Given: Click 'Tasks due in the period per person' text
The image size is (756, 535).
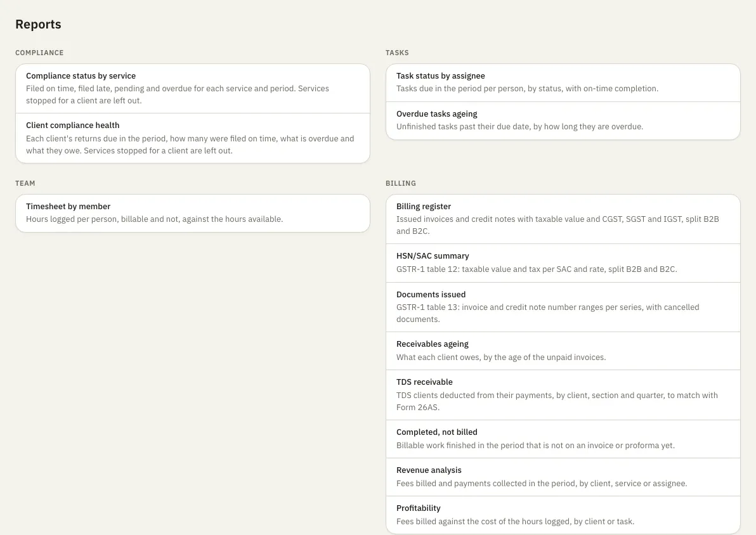Looking at the screenshot, I should [x=527, y=89].
